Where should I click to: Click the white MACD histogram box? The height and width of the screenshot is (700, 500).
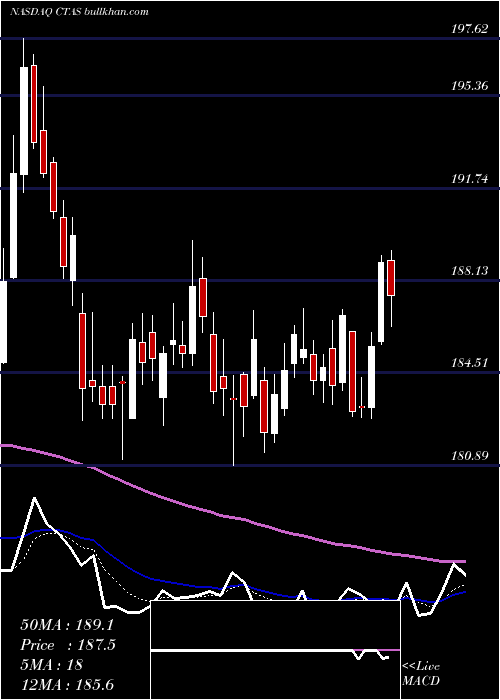tap(275, 650)
